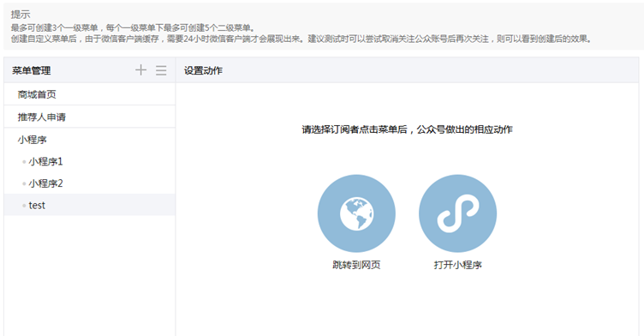The width and height of the screenshot is (644, 336).
Task: Open the menu sorting list icon
Action: pos(161,70)
